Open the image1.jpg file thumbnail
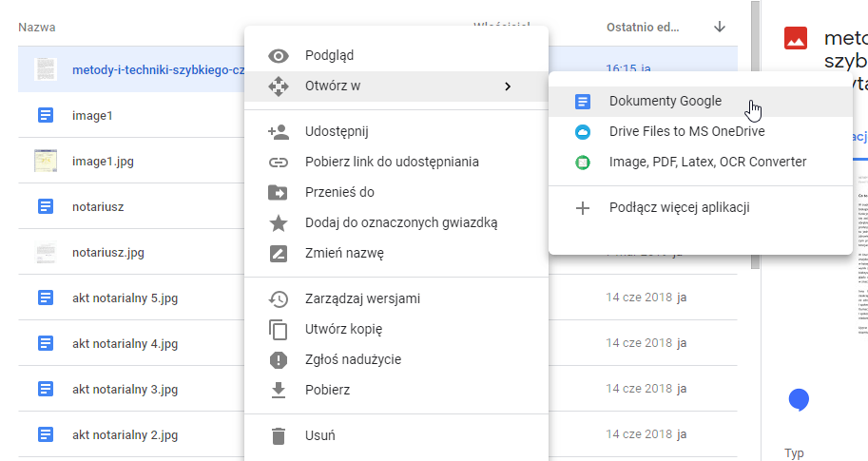Screen dimensions: 868x461 tap(45, 161)
